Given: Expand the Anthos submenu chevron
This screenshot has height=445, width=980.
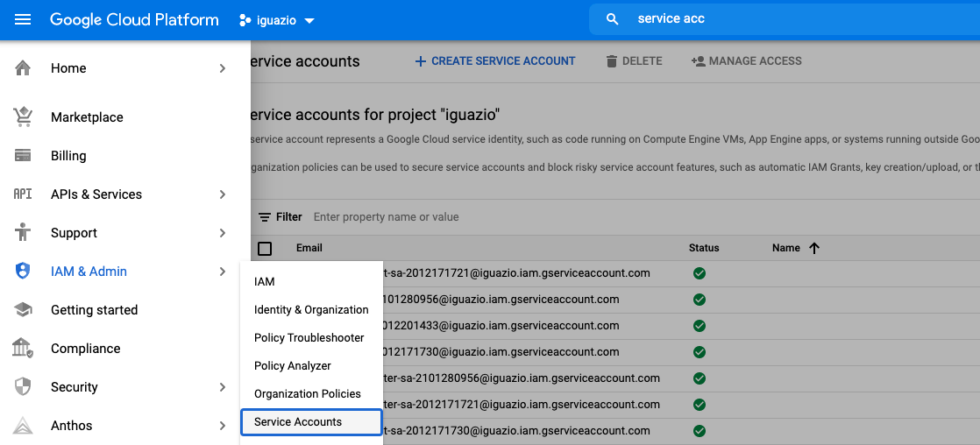Looking at the screenshot, I should pos(223,426).
